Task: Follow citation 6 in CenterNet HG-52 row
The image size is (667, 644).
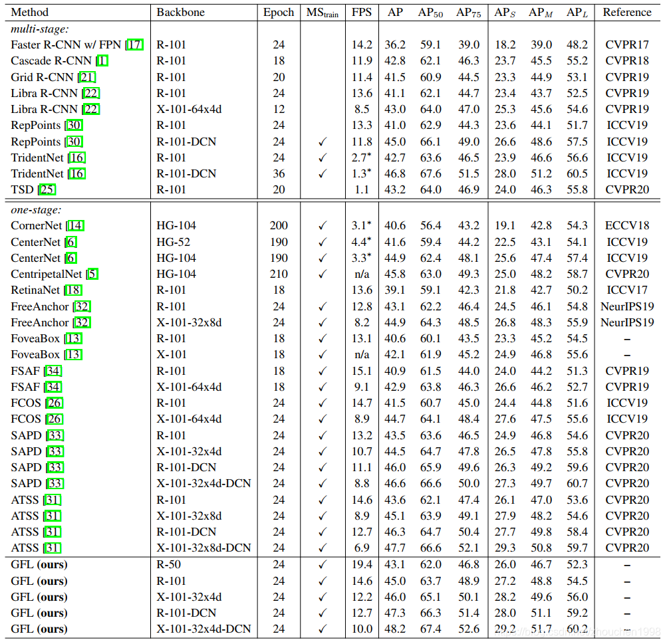Action: [x=71, y=242]
